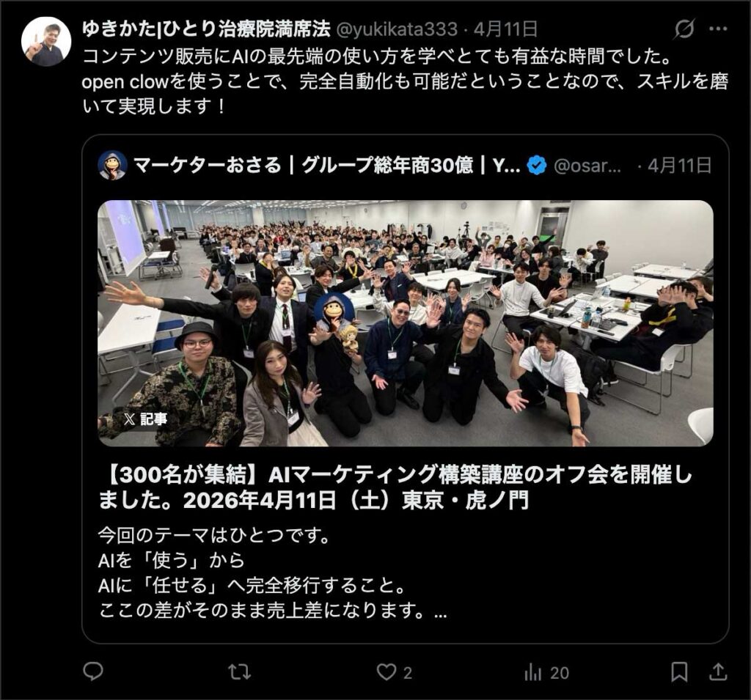Open the three-dot more options menu

point(718,29)
